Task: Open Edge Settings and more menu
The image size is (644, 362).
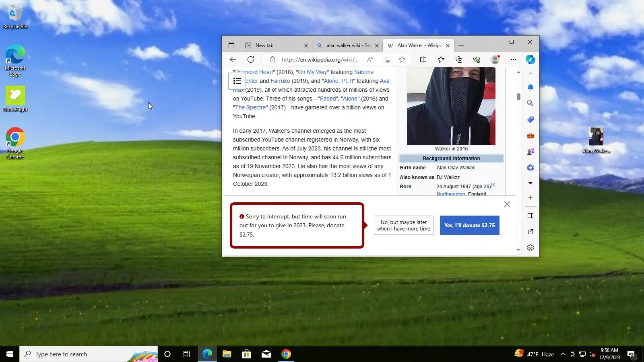Action: [x=514, y=60]
